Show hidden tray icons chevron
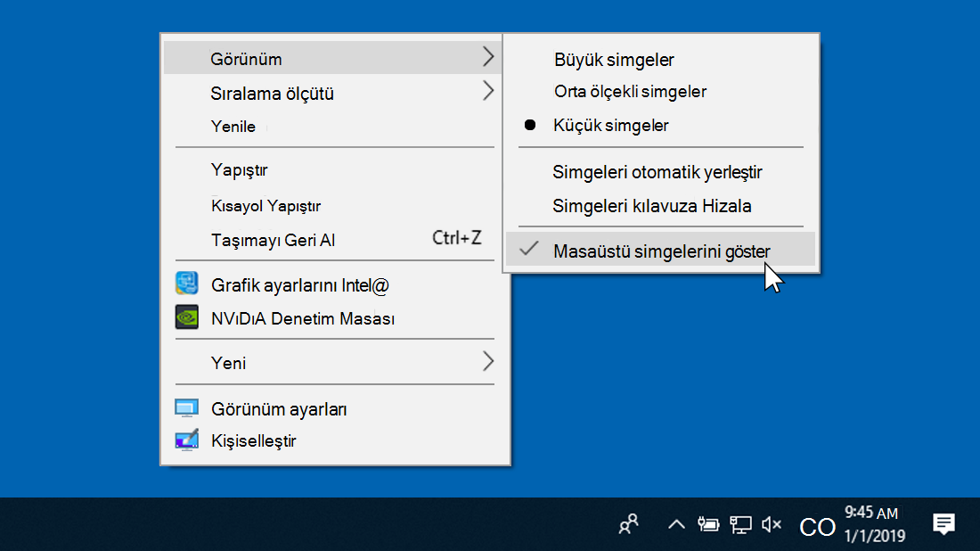 tap(676, 524)
